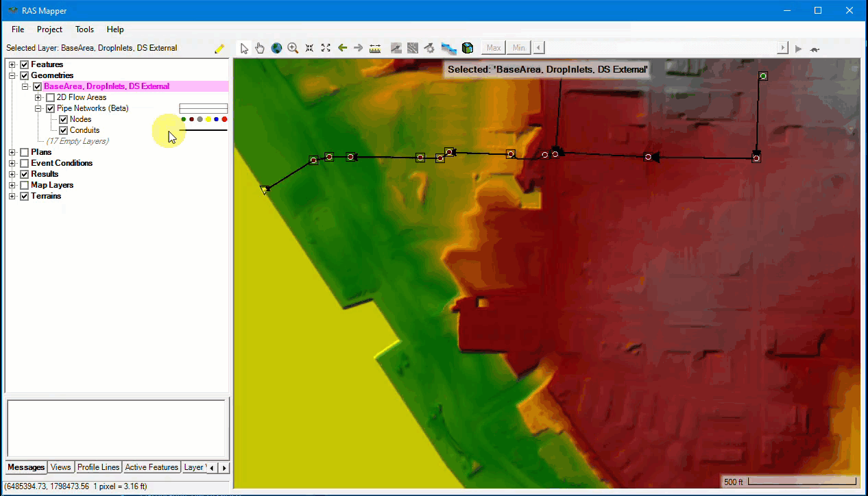Screen dimensions: 868x496
Task: Select the arrow pointer tool
Action: [x=244, y=48]
